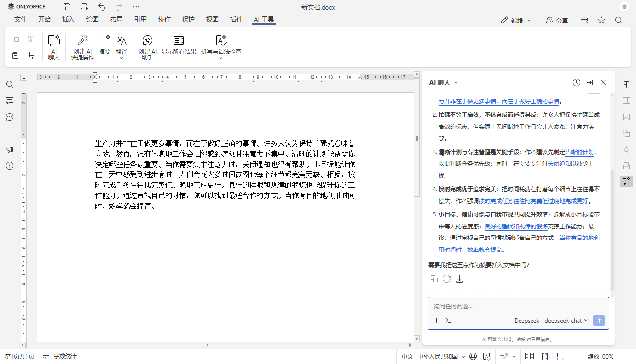
Task: Expand 拼写与语法检查 dropdown
Action: pyautogui.click(x=221, y=58)
